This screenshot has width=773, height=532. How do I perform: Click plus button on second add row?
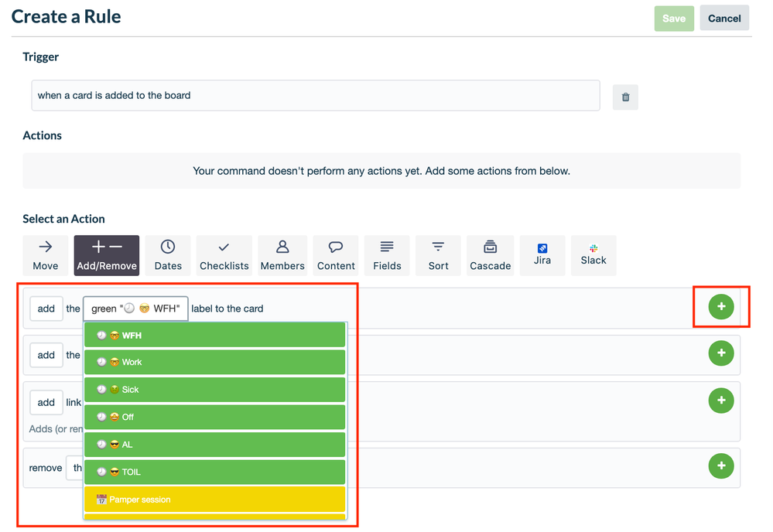coord(721,353)
